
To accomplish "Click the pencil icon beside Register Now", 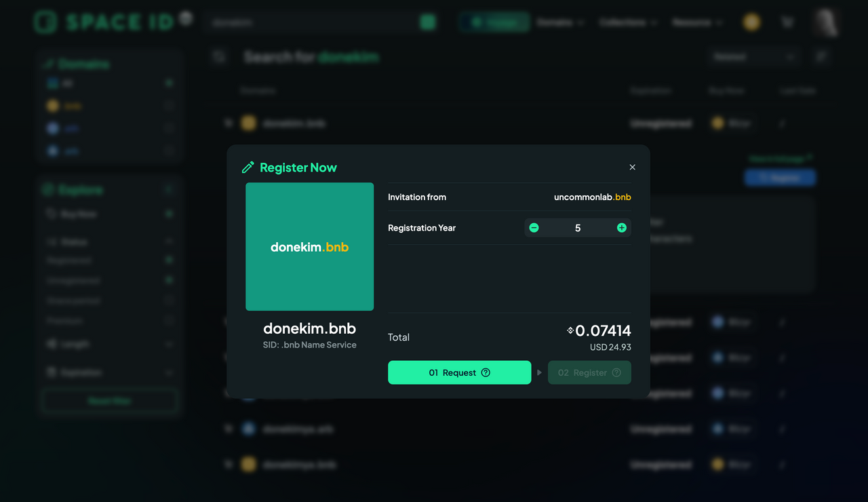I will coord(248,167).
